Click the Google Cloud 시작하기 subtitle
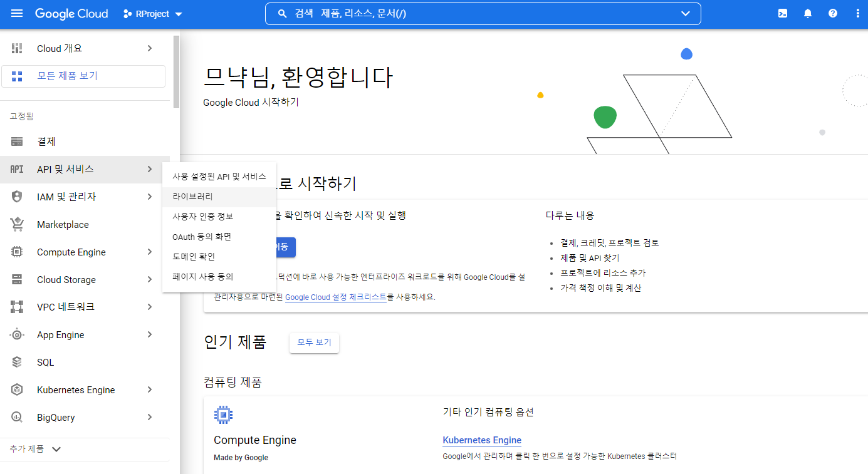The image size is (868, 474). [x=251, y=102]
